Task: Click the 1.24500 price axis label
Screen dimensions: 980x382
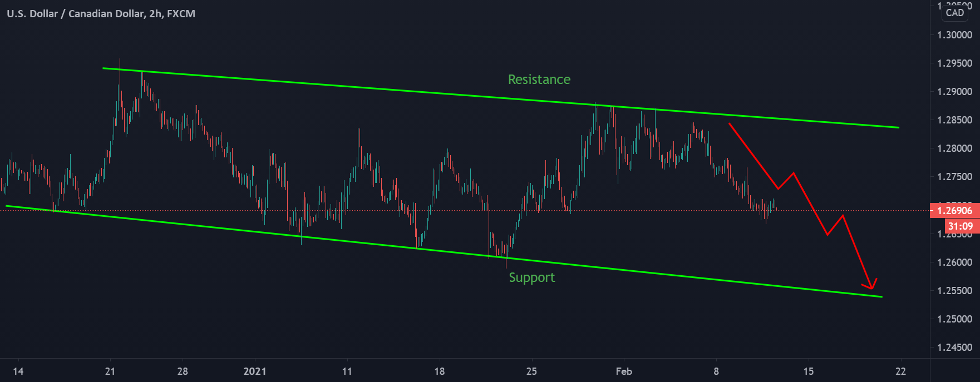Action: [x=954, y=348]
